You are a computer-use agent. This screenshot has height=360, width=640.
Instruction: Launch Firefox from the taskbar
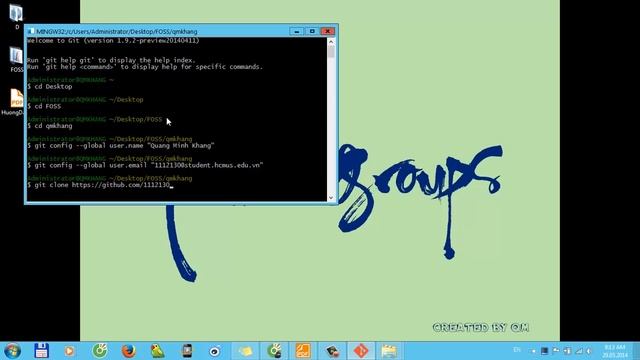129,351
